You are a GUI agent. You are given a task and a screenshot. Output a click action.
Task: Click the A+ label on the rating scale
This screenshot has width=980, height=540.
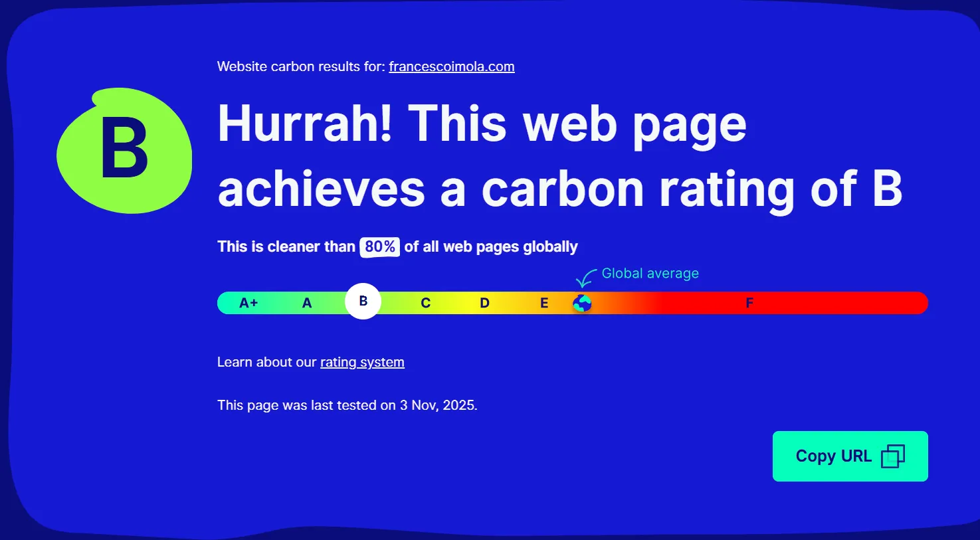248,302
